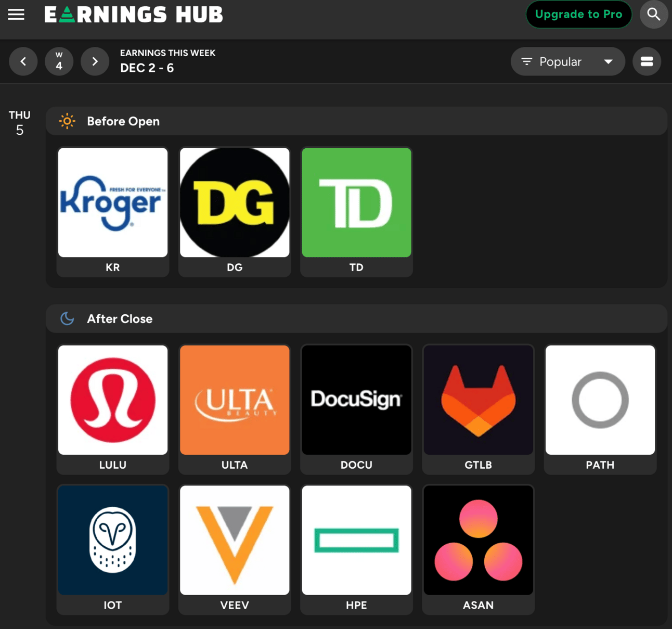Image resolution: width=672 pixels, height=629 pixels.
Task: Click the THU 5 day label
Action: tap(20, 123)
